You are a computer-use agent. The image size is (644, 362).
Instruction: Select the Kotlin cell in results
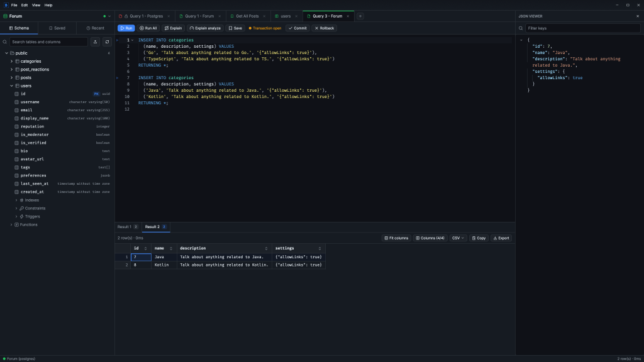(164, 265)
